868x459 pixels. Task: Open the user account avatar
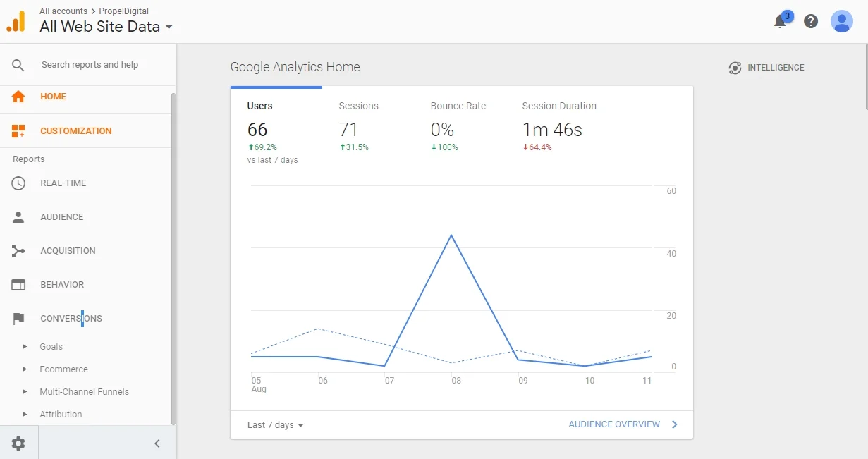(842, 21)
